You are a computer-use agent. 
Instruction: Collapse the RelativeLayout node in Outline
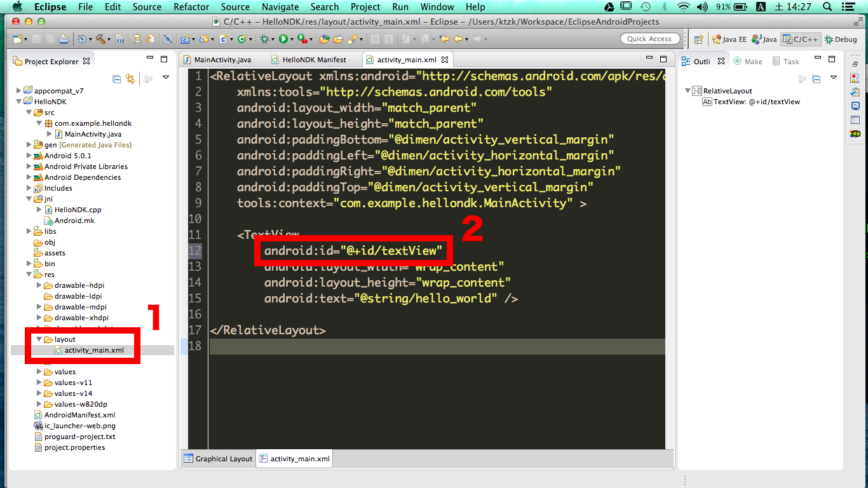tap(688, 90)
